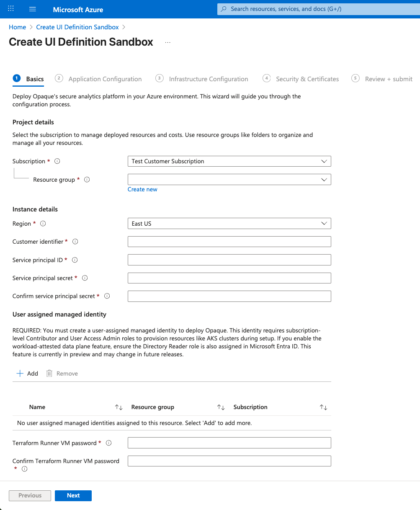Click the Next button

pyautogui.click(x=73, y=495)
